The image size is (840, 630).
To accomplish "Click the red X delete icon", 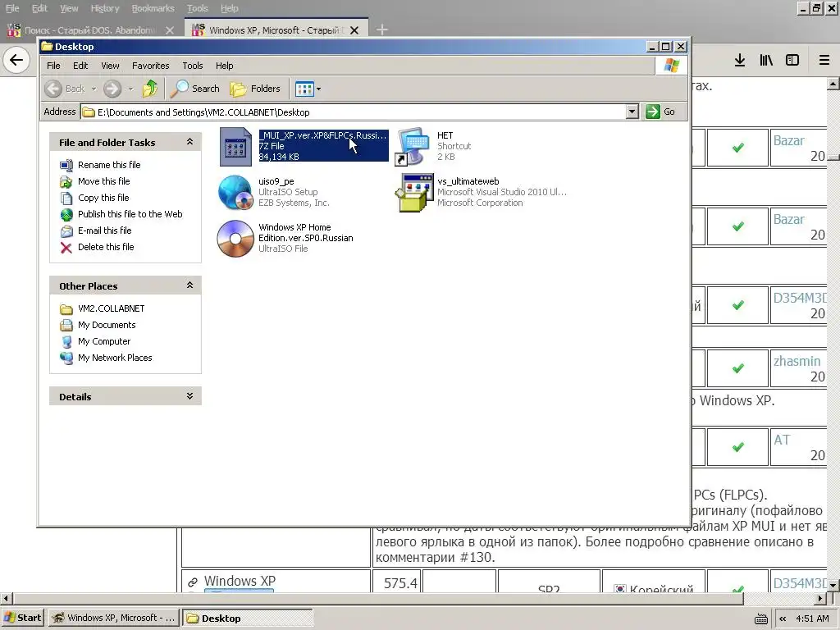I will pyautogui.click(x=66, y=248).
